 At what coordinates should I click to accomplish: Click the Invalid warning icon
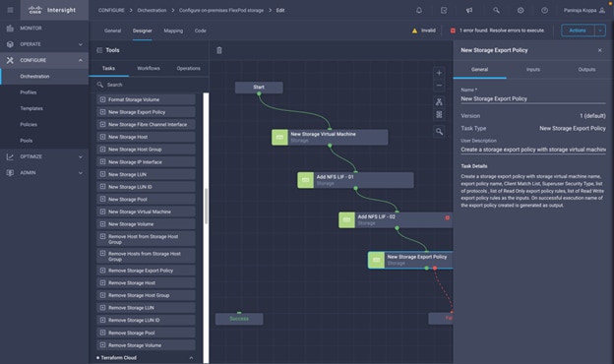pos(414,30)
